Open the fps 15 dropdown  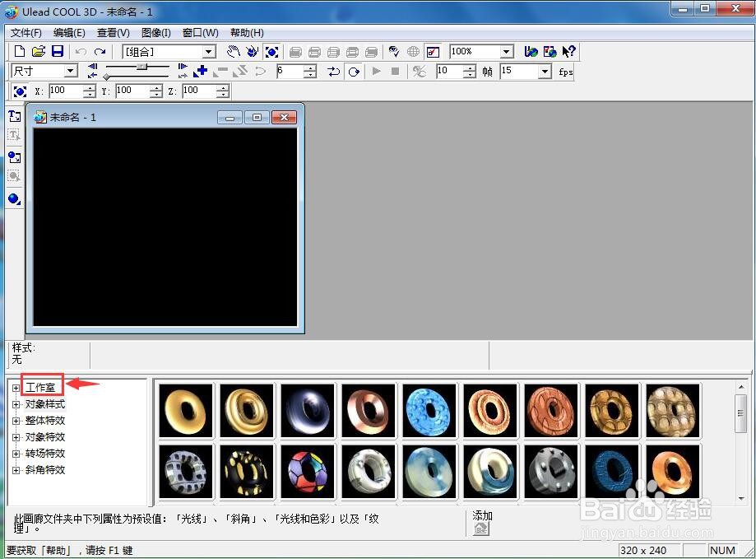545,72
